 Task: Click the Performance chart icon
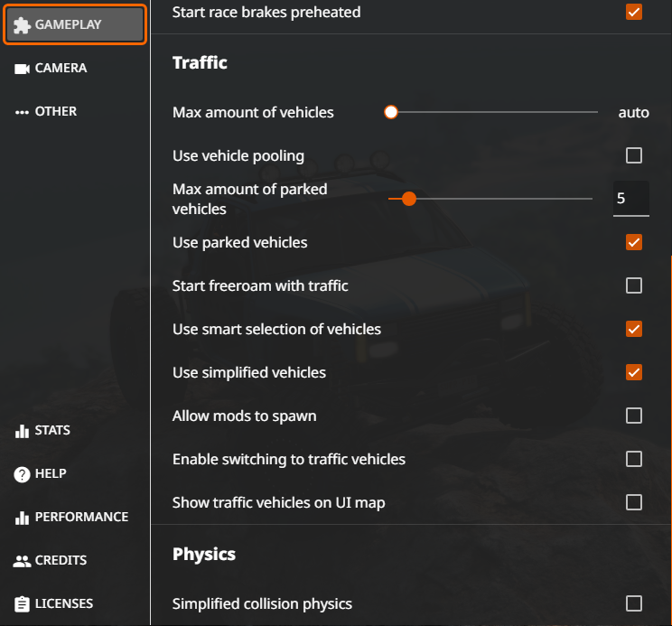click(23, 518)
